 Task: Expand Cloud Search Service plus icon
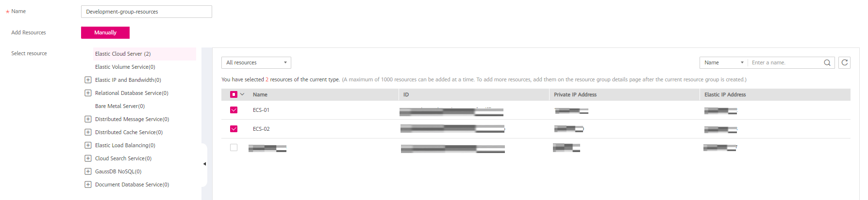[x=88, y=158]
